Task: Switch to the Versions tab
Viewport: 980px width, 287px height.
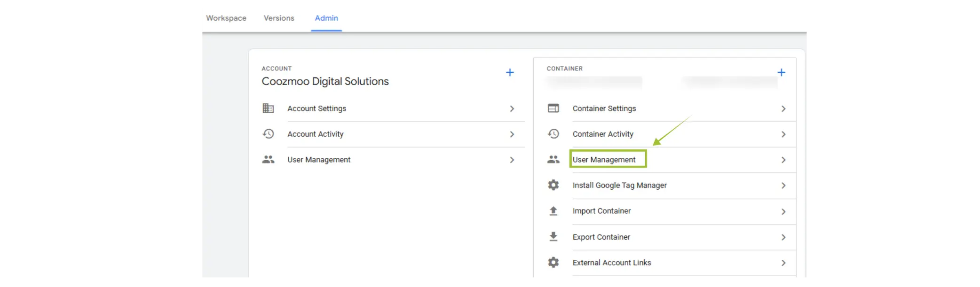Action: [x=279, y=18]
